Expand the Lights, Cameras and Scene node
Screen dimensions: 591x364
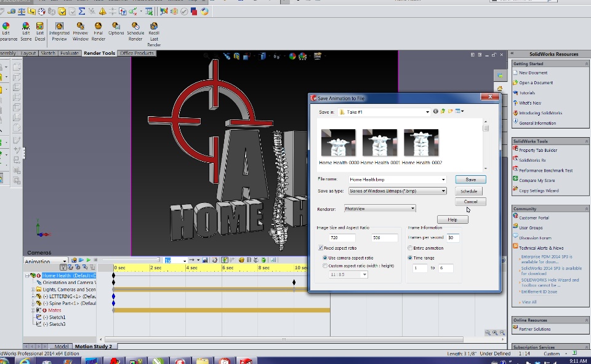[33, 290]
